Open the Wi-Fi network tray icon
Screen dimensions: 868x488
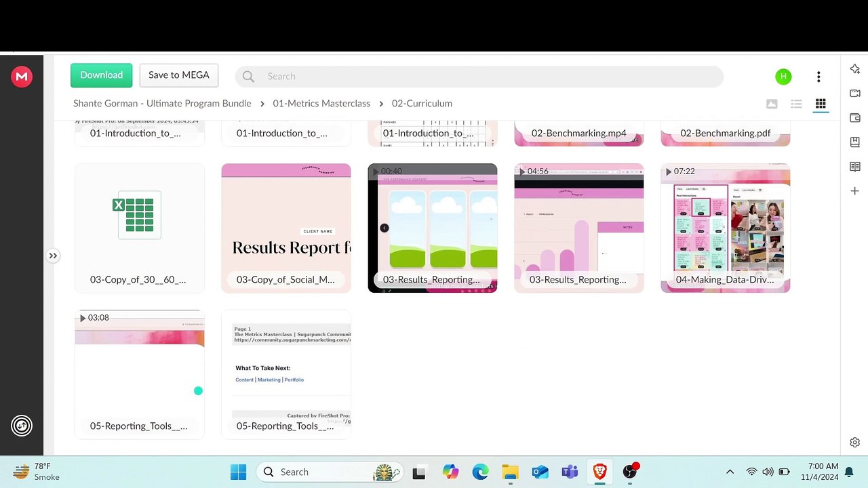coord(751,472)
